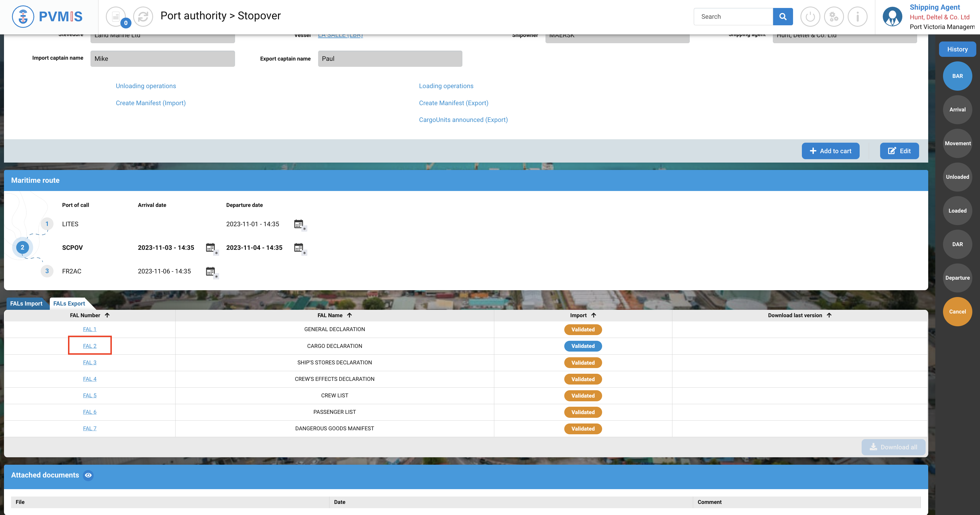Screen dimensions: 980x515
Task: Click the orange Cancel status circle
Action: coord(957,312)
